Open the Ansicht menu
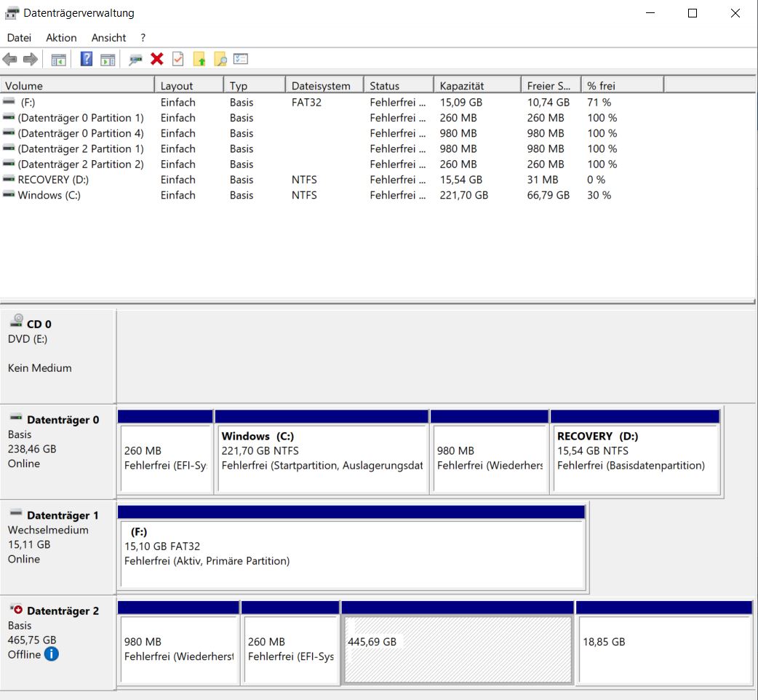 108,38
